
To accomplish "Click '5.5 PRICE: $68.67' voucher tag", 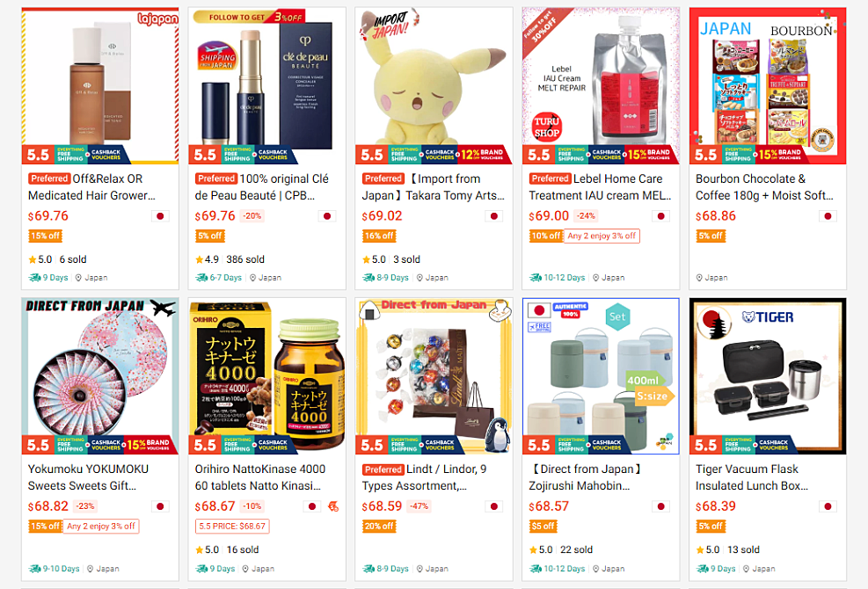I will [x=232, y=526].
